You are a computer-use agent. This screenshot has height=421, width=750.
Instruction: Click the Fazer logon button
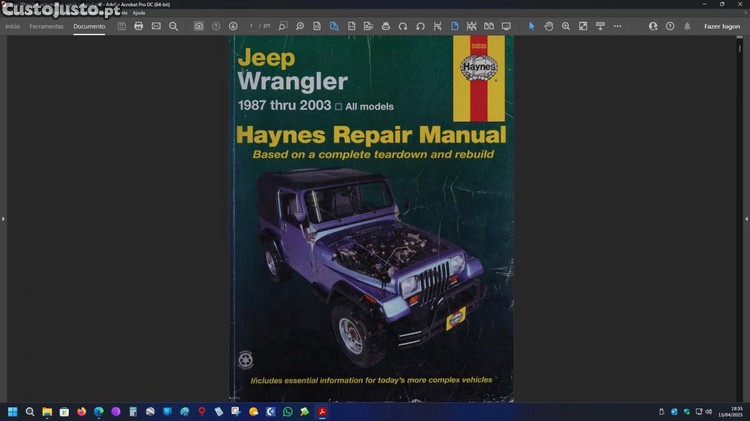[x=722, y=26]
